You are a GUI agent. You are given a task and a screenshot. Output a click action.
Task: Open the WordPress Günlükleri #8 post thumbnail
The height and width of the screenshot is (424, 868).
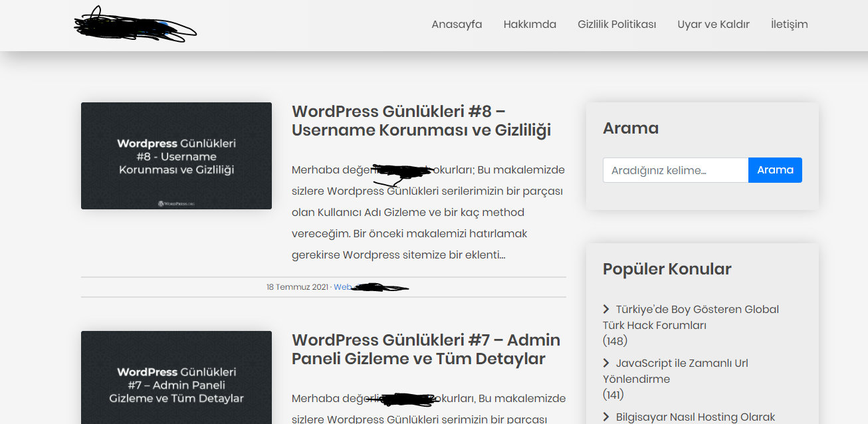pos(176,156)
